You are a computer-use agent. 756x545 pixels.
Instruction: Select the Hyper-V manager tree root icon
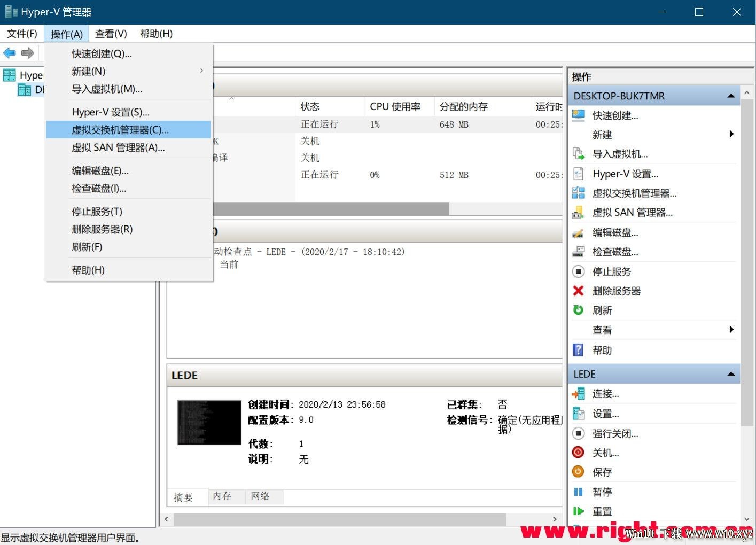coord(10,75)
